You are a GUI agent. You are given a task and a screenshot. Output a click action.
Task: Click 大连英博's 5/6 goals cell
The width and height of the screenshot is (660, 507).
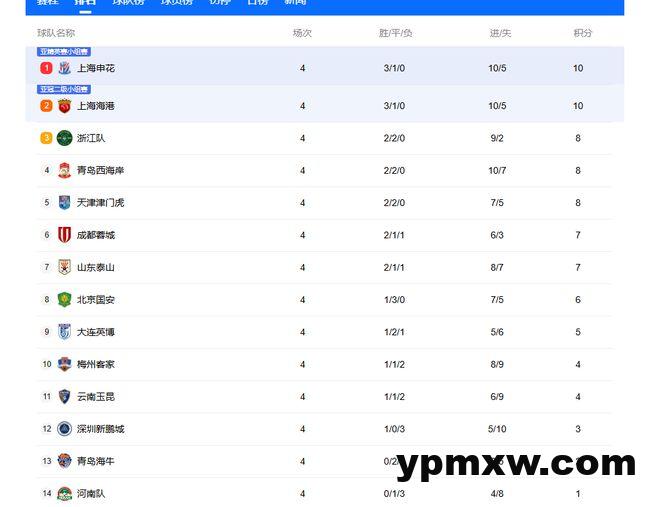497,332
